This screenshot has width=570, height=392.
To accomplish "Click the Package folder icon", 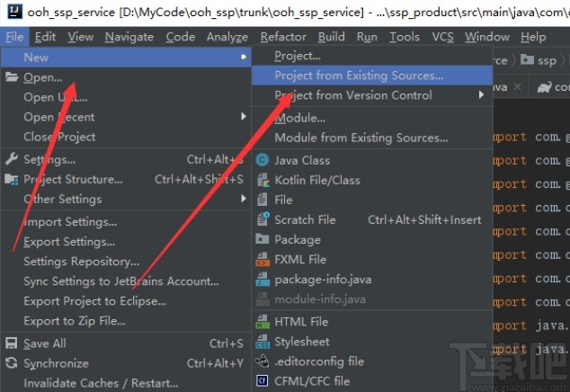I will point(263,239).
